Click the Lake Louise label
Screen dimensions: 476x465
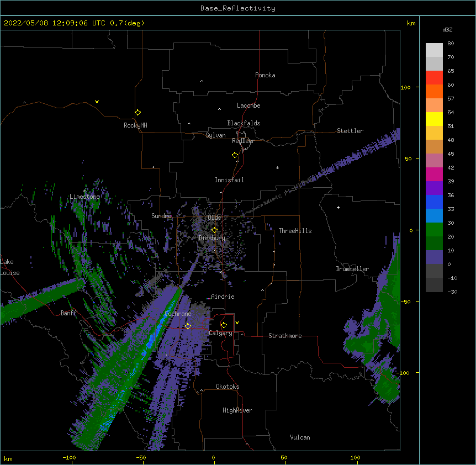[10, 267]
